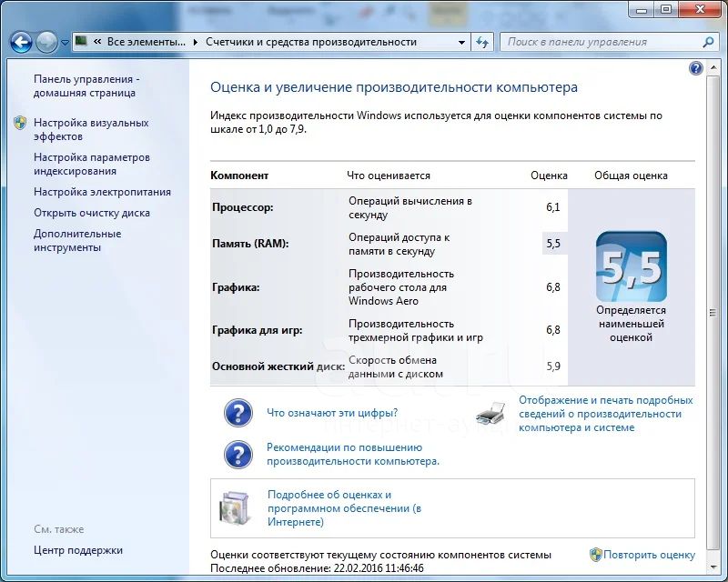This screenshot has width=728, height=582.
Task: Click the 'Память (RAM):' row label
Action: [250, 244]
